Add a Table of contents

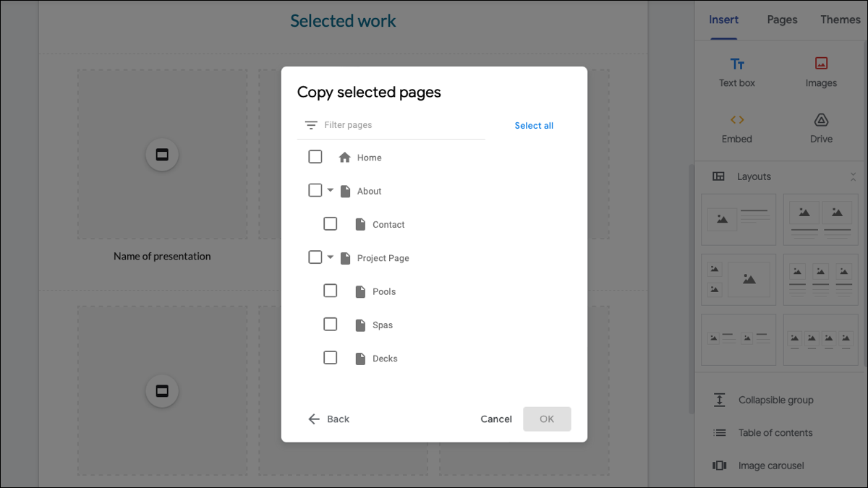[773, 432]
